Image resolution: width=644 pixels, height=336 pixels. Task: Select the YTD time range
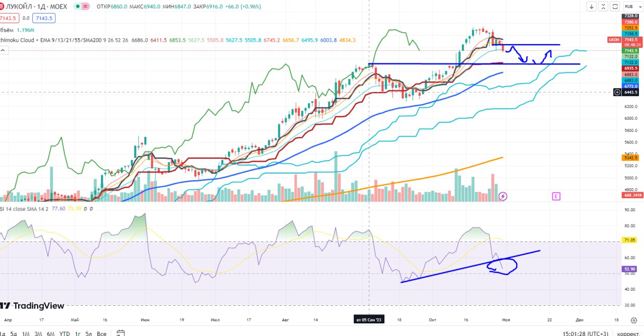pyautogui.click(x=64, y=333)
